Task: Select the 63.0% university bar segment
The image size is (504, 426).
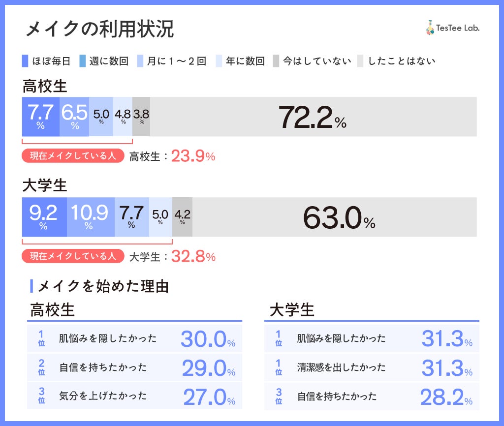Action: pyautogui.click(x=335, y=217)
